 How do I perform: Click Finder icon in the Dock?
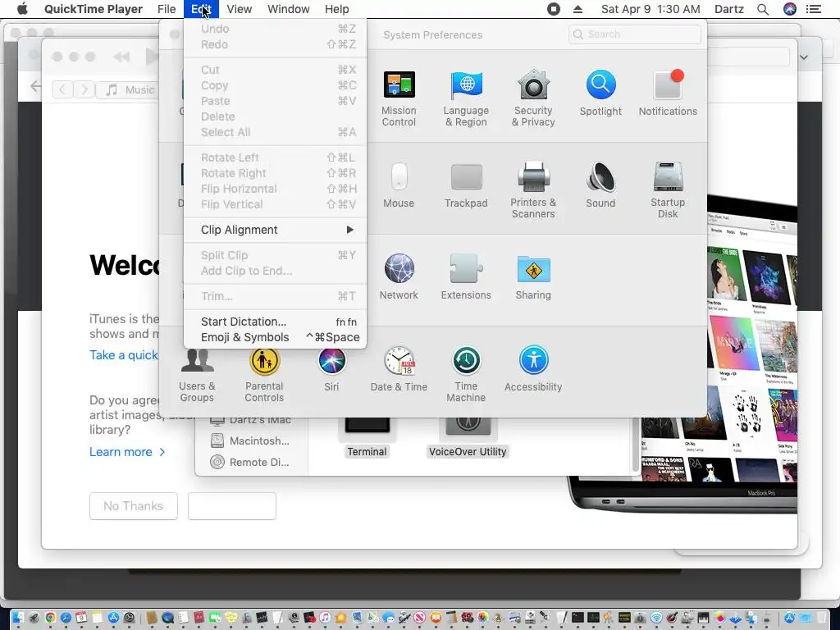(x=18, y=618)
